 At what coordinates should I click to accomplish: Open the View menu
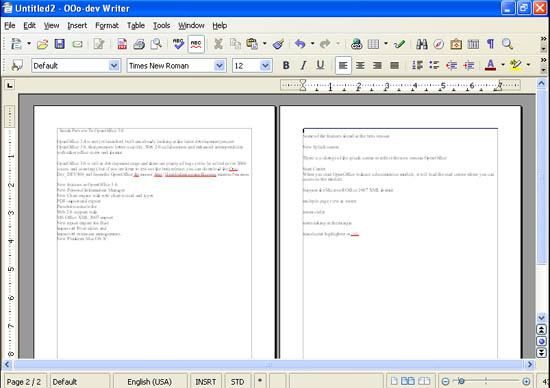(52, 26)
